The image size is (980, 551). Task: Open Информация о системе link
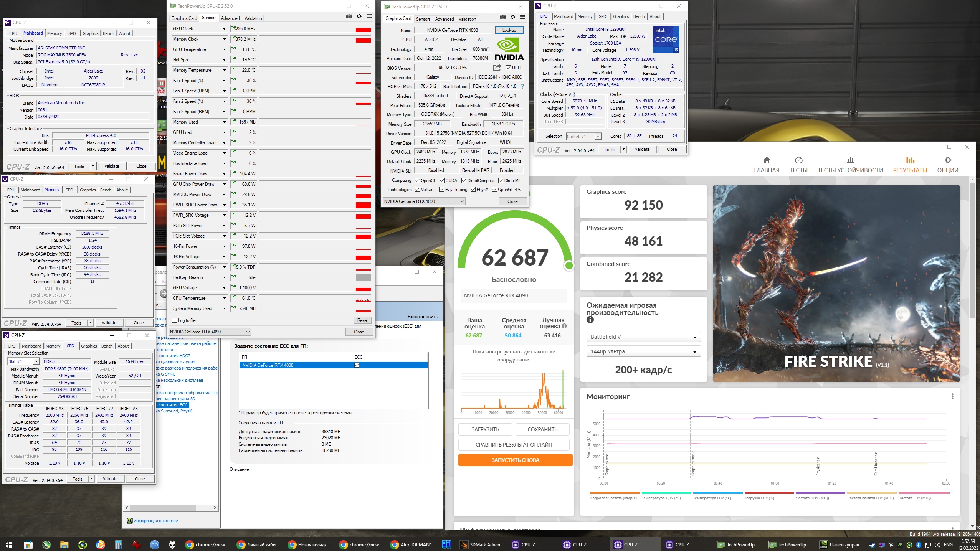(155, 521)
